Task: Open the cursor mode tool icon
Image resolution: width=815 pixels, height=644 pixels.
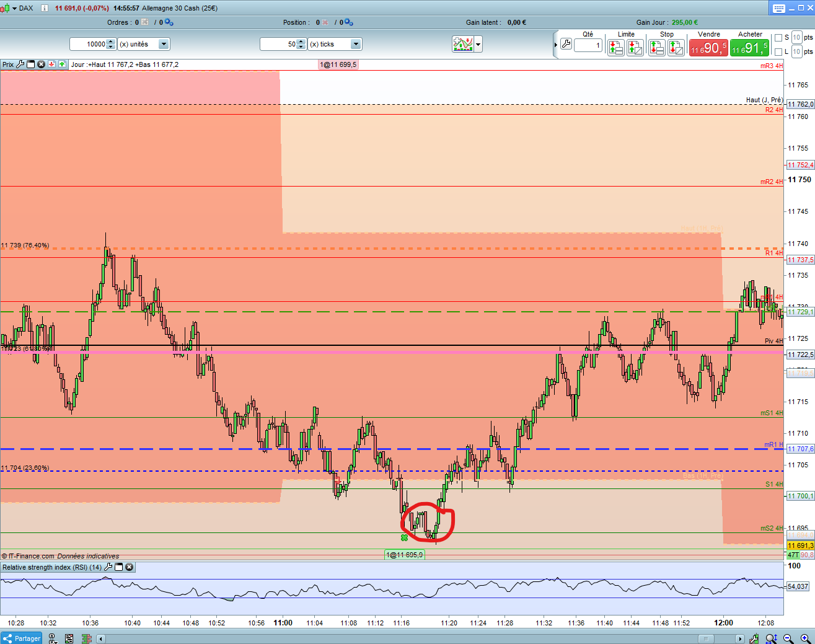Action: coord(53,638)
